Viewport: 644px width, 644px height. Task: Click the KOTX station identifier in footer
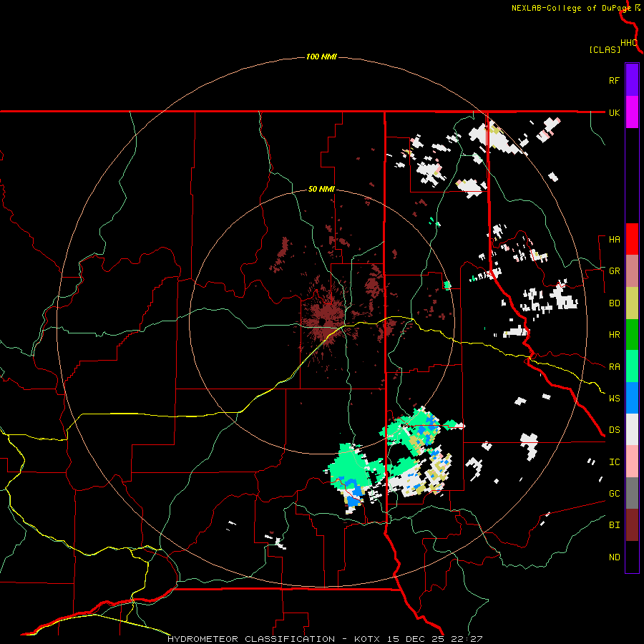pos(367,639)
